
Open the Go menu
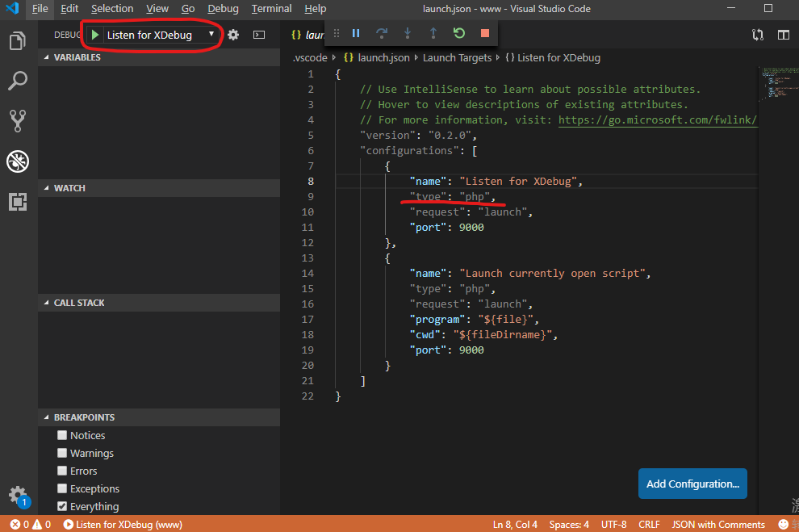click(188, 9)
